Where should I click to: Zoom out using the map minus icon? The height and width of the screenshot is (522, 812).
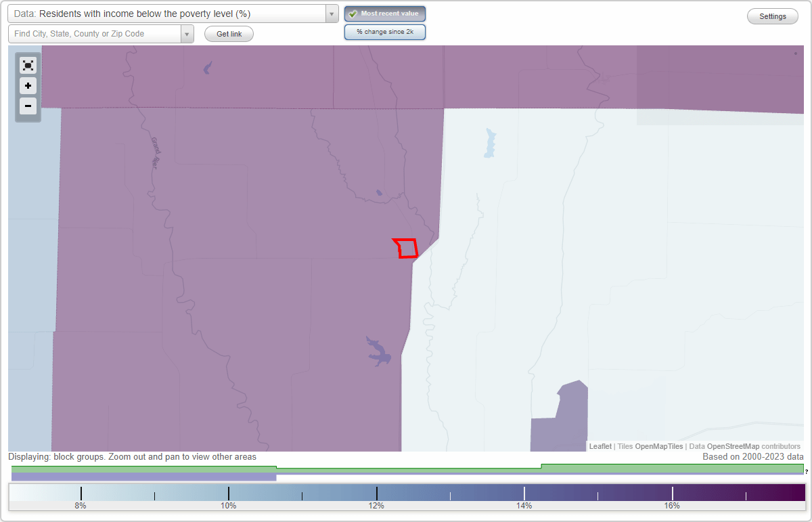tap(28, 106)
